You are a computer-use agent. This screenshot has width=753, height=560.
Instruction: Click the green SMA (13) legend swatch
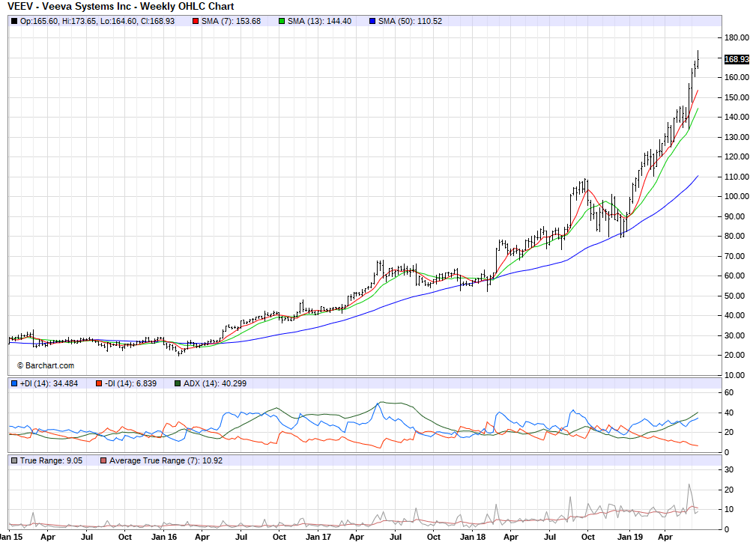pyautogui.click(x=282, y=21)
